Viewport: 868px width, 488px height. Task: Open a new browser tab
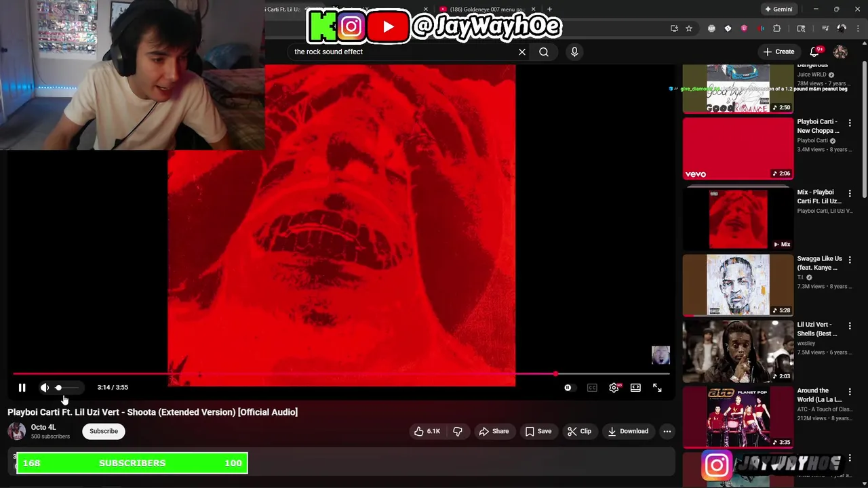(x=549, y=9)
